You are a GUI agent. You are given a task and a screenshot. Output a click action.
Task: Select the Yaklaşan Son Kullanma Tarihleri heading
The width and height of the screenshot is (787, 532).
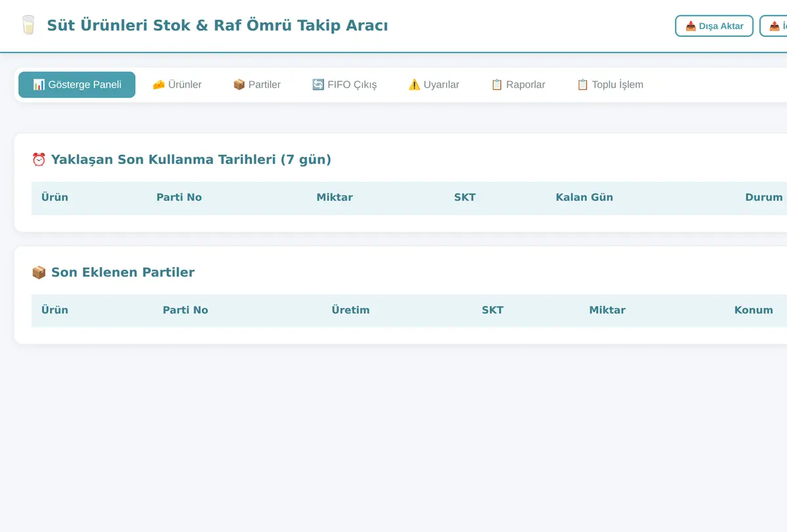pos(182,159)
